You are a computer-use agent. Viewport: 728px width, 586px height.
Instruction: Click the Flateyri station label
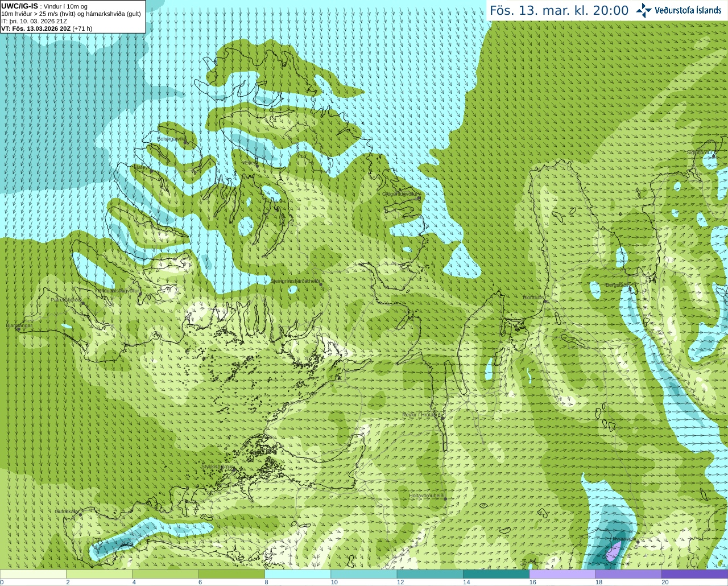click(143, 167)
